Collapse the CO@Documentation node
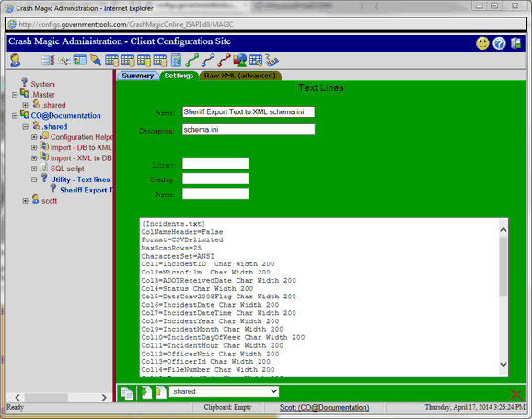The height and width of the screenshot is (419, 532). (x=15, y=116)
